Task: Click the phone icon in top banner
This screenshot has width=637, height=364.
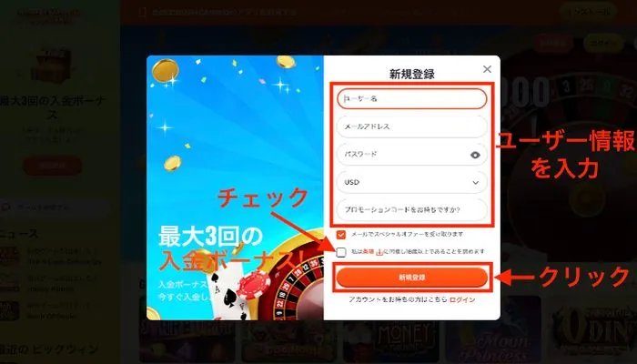Action: (142, 12)
